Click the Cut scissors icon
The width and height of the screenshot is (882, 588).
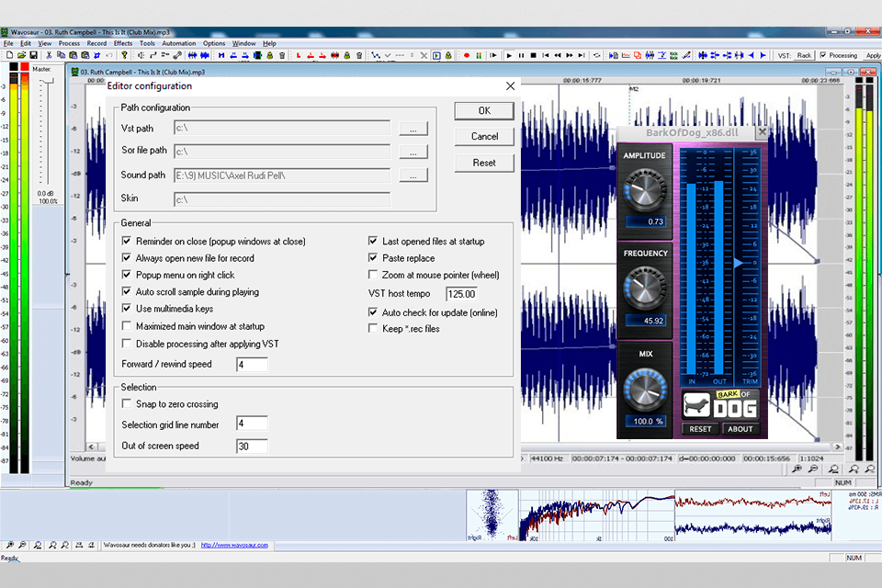coord(48,55)
